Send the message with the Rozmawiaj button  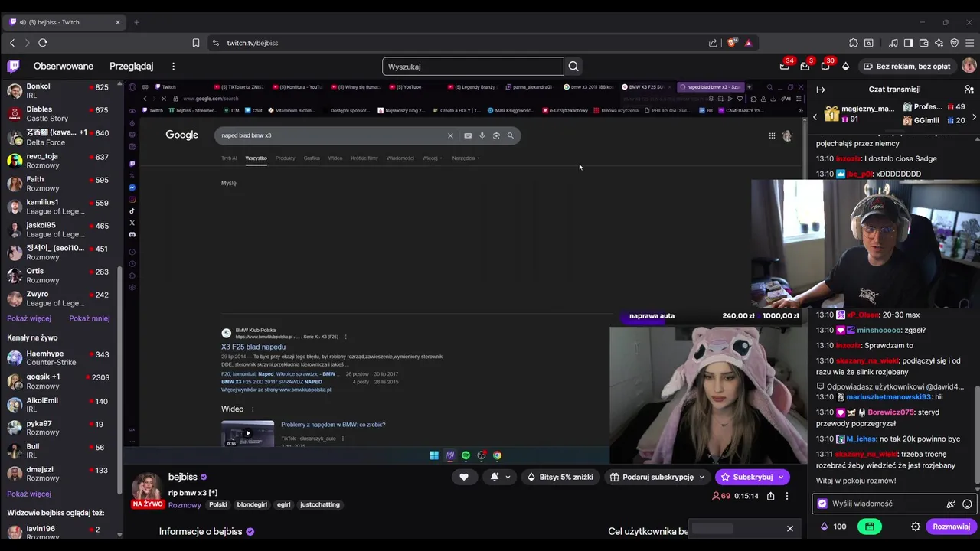click(951, 527)
